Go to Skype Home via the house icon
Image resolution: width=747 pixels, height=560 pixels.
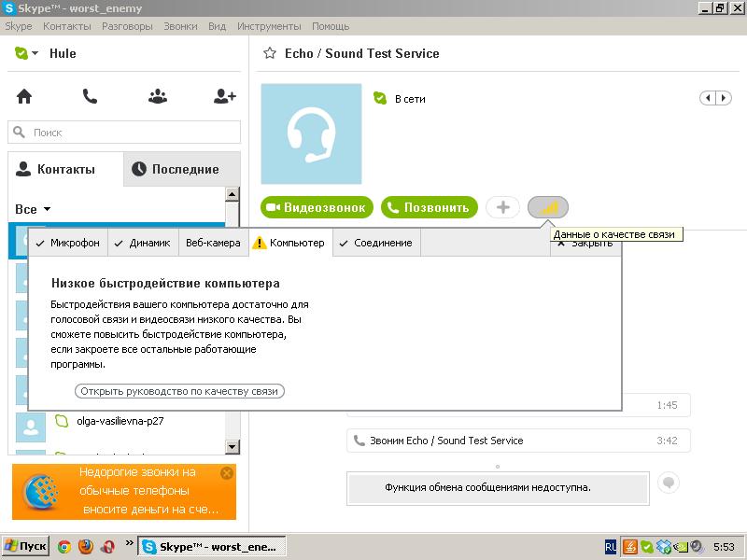coord(24,96)
